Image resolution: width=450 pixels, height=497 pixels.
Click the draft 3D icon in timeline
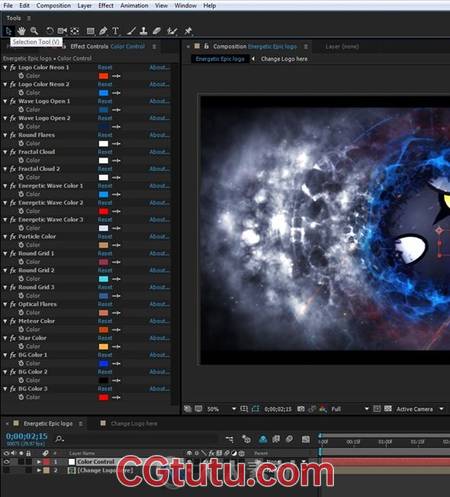(246, 439)
